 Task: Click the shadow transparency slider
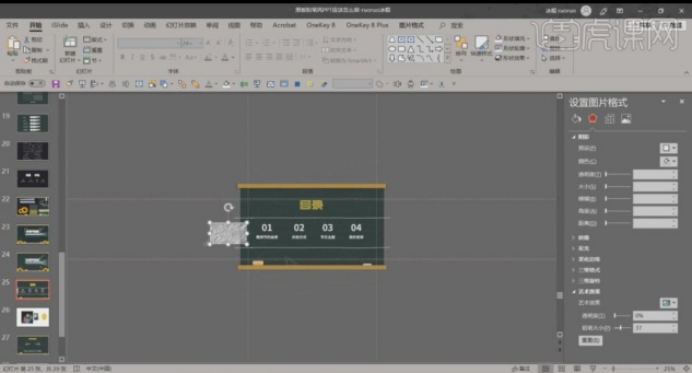pyautogui.click(x=617, y=174)
